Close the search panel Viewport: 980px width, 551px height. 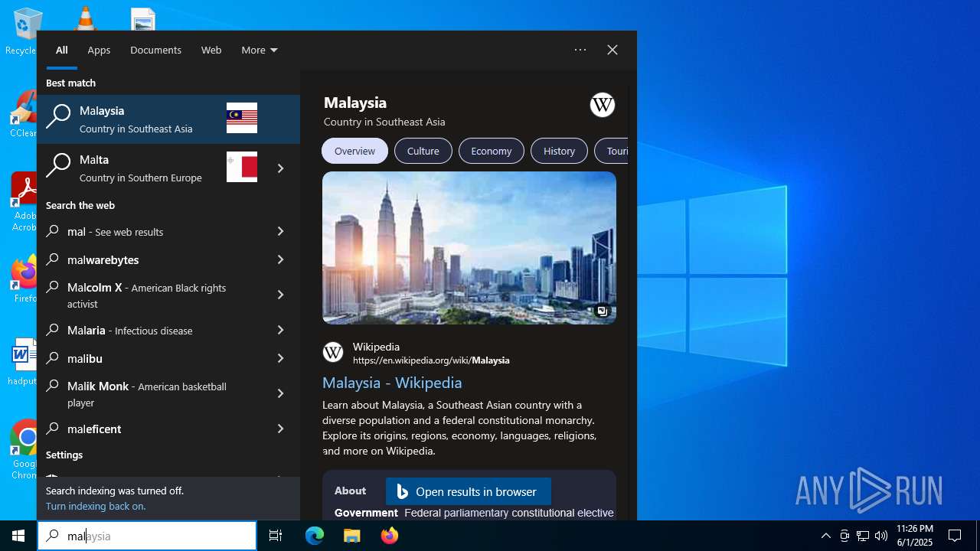point(612,50)
